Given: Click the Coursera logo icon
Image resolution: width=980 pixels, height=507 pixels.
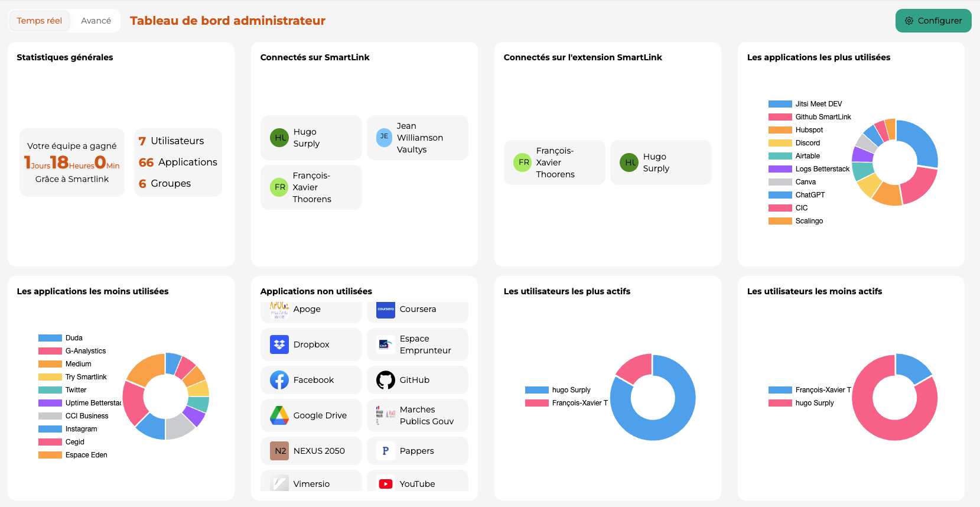Looking at the screenshot, I should 386,309.
